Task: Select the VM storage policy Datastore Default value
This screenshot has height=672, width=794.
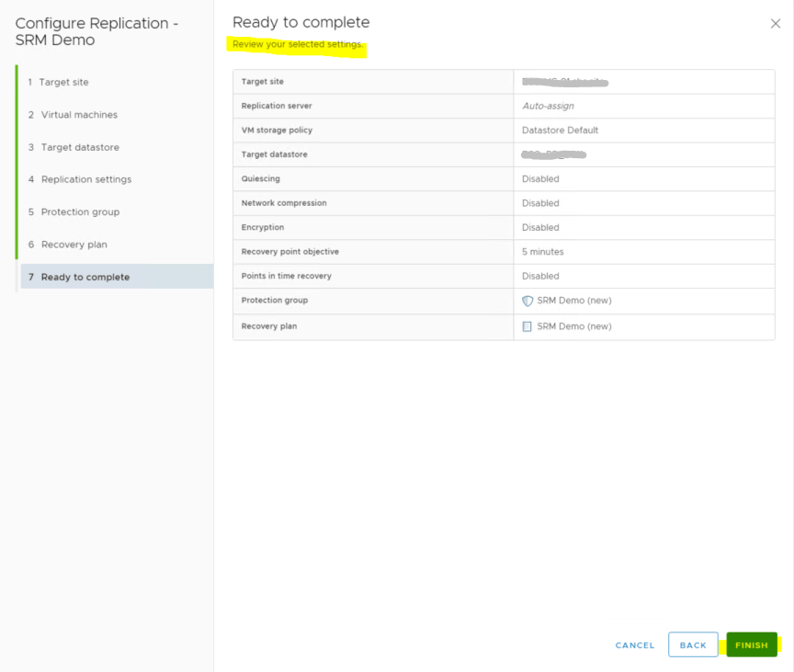Action: [x=560, y=131]
